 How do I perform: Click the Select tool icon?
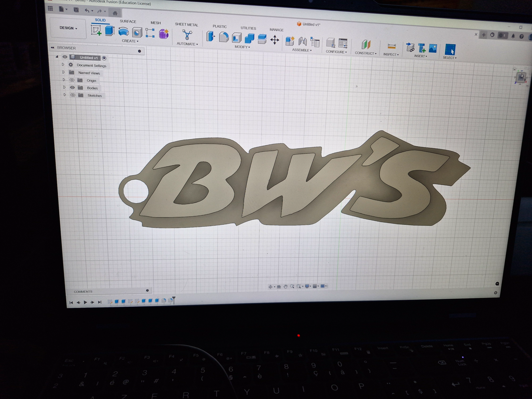point(450,50)
